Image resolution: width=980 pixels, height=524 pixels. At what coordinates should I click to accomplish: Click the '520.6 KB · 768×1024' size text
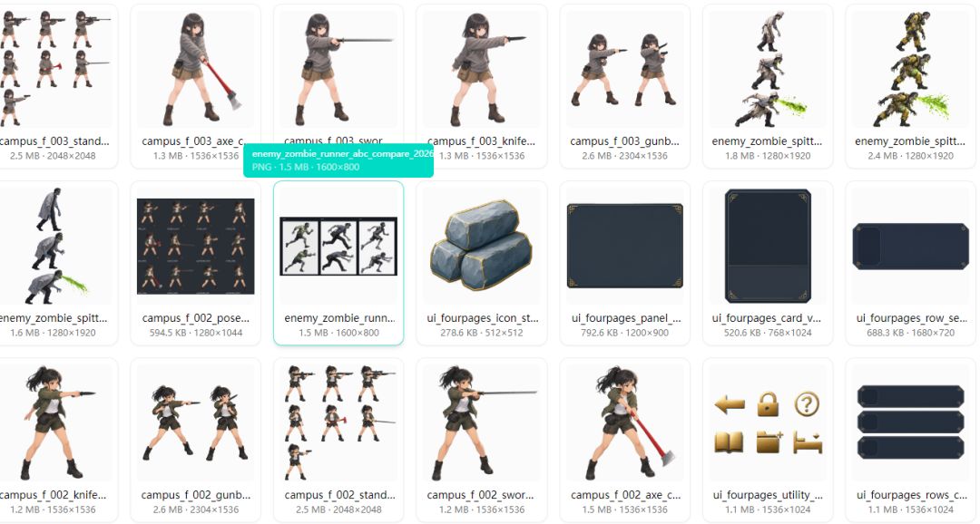pyautogui.click(x=768, y=333)
